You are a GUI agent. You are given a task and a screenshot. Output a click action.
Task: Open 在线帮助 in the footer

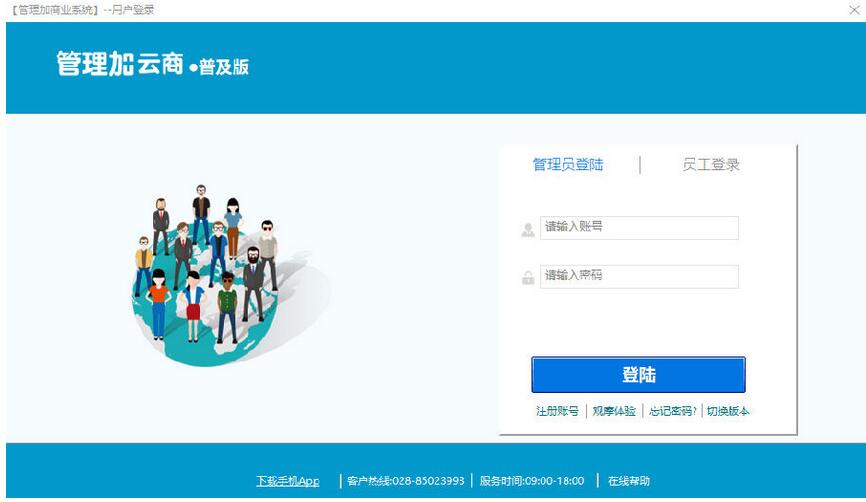629,481
